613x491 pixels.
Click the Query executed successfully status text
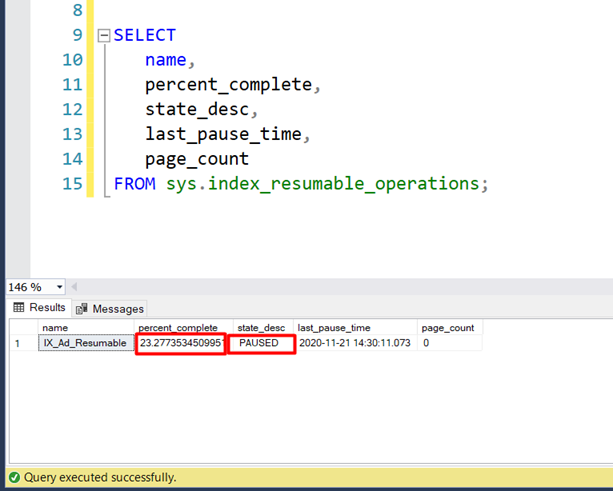[x=100, y=477]
